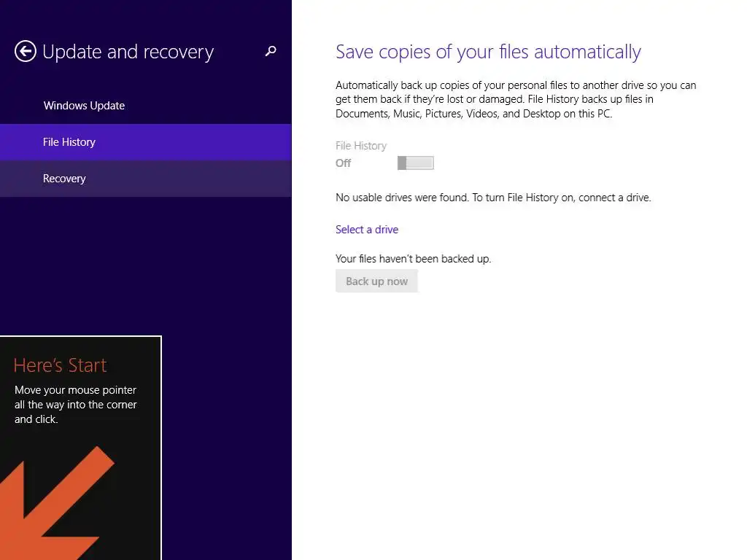747x560 pixels.
Task: Click the Here's Start tip heading
Action: (60, 366)
